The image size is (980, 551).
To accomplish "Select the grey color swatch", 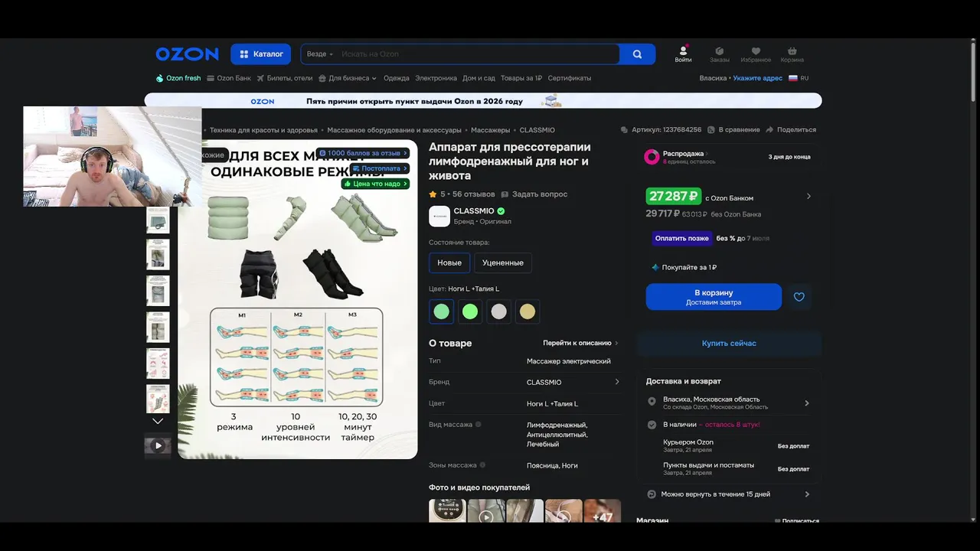I will [499, 311].
